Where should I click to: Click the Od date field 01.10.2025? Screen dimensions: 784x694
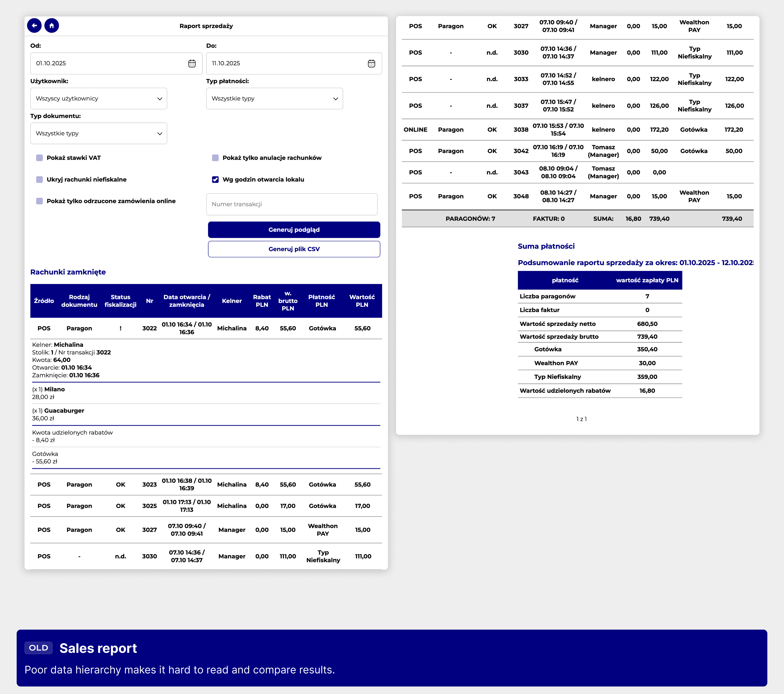107,63
